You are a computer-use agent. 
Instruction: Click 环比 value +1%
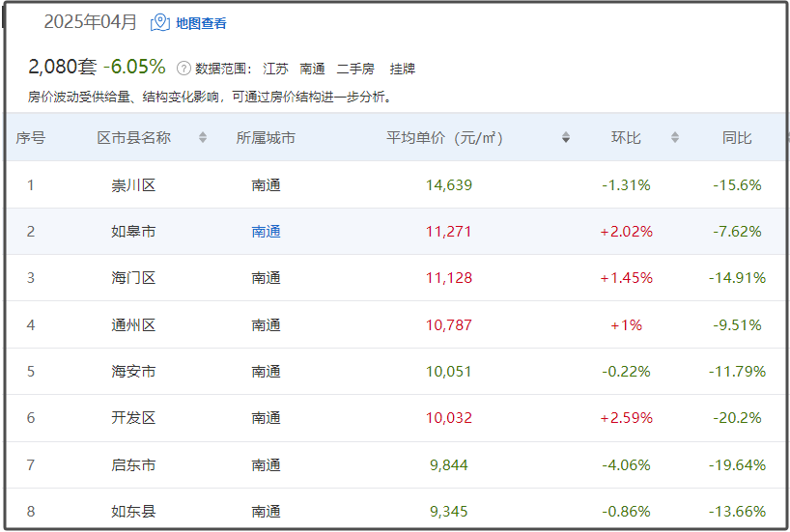[x=626, y=325]
